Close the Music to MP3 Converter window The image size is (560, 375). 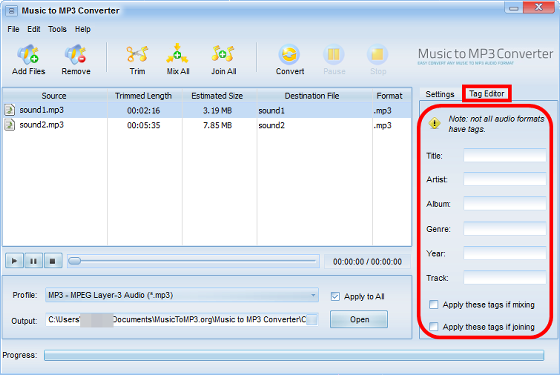539,8
